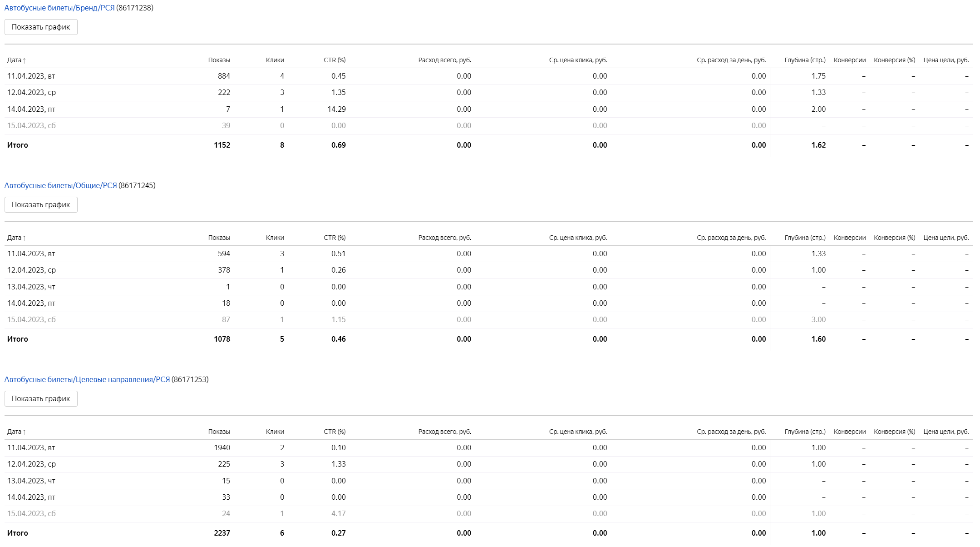Sort the Бренд table by CTR (%) header
This screenshot has height=547, width=980.
(335, 60)
